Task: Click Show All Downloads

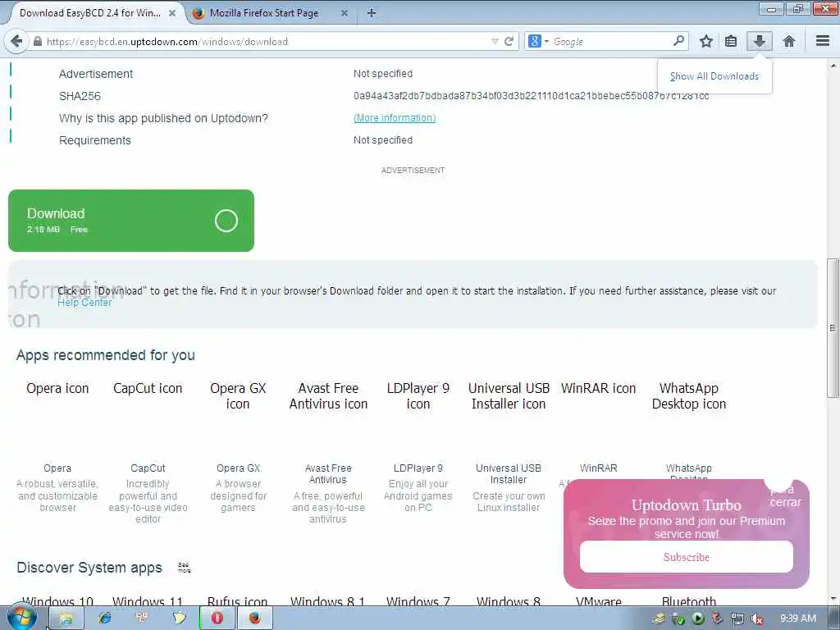Action: [714, 76]
